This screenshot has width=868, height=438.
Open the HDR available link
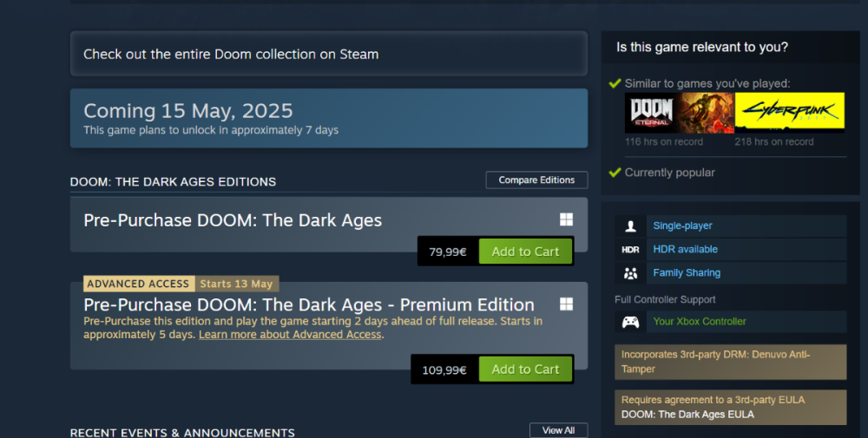point(685,250)
